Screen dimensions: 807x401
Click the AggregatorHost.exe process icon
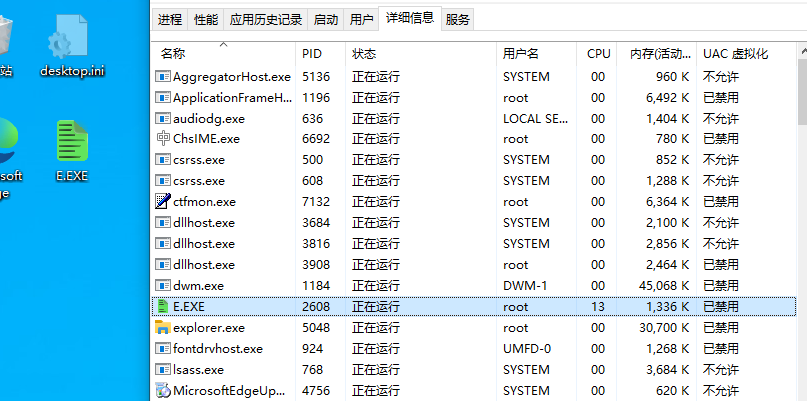click(163, 77)
